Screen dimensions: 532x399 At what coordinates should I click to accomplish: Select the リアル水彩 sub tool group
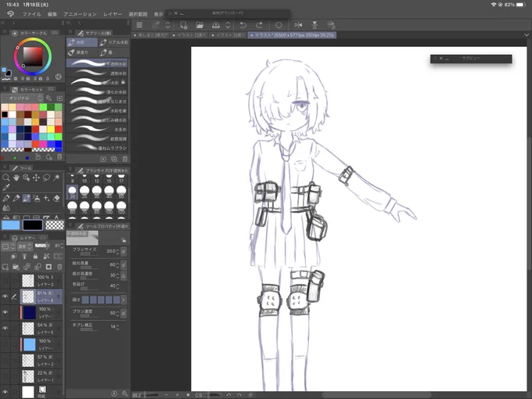point(113,42)
